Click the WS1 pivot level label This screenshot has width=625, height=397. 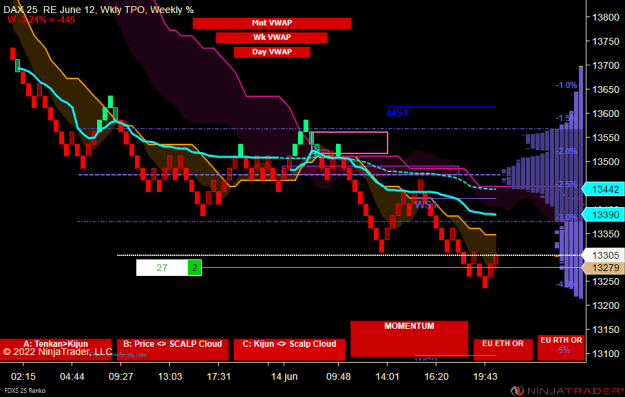point(426,205)
